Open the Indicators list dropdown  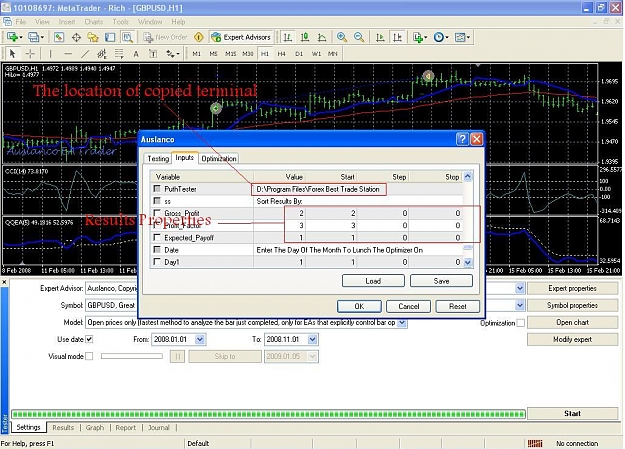tap(420, 37)
